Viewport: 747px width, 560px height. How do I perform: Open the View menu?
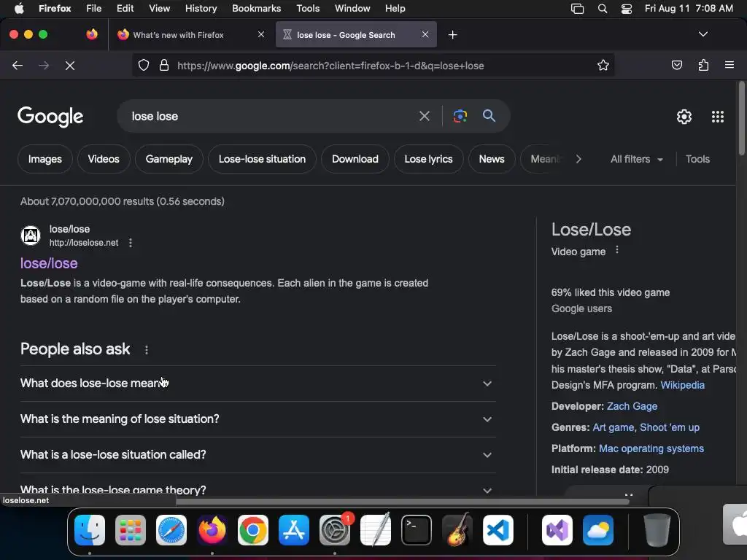(x=159, y=8)
